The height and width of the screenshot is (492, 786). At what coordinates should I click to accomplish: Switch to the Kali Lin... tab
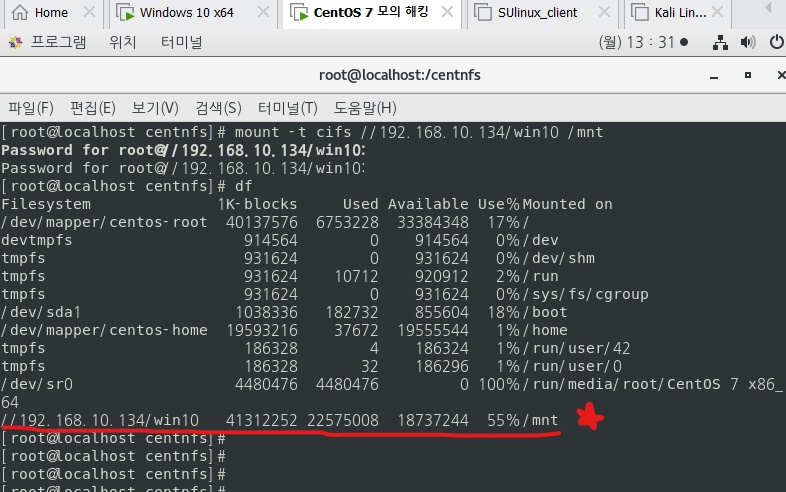click(x=680, y=13)
